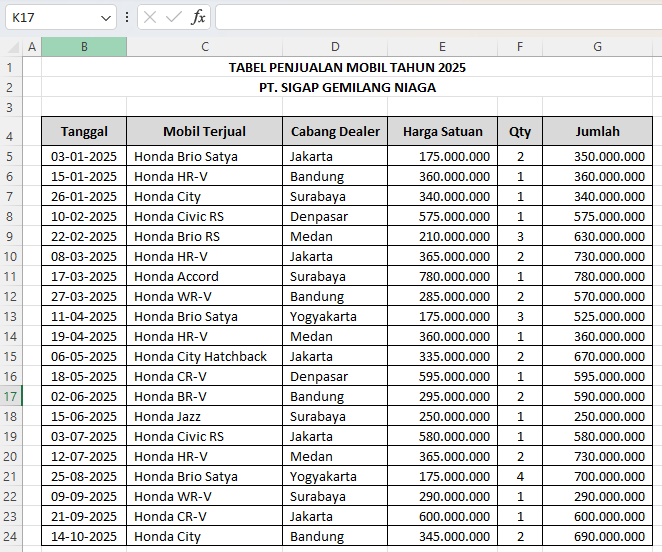
Task: Select column G header
Action: click(597, 47)
